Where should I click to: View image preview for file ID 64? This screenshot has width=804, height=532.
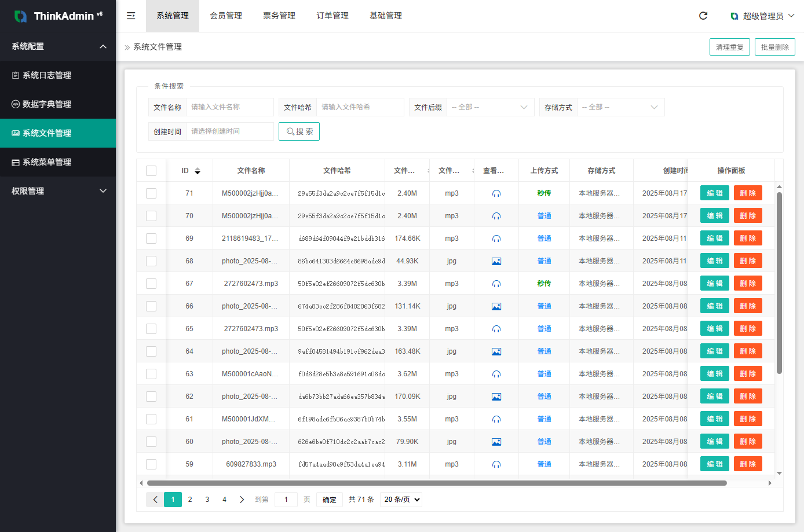pyautogui.click(x=496, y=351)
